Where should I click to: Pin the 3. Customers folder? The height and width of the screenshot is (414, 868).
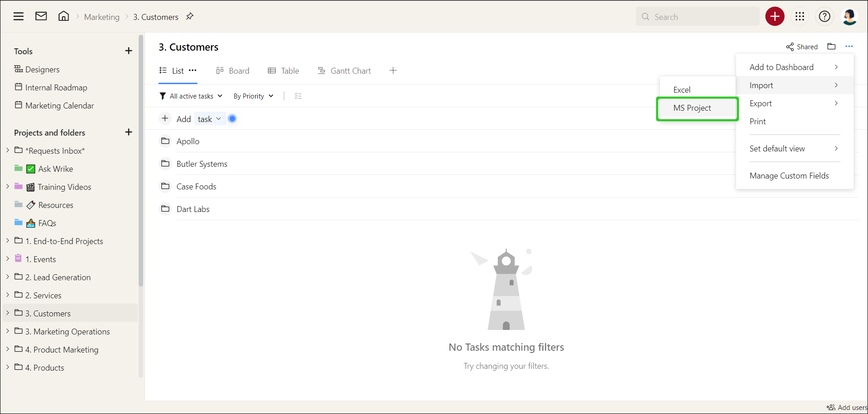(190, 17)
